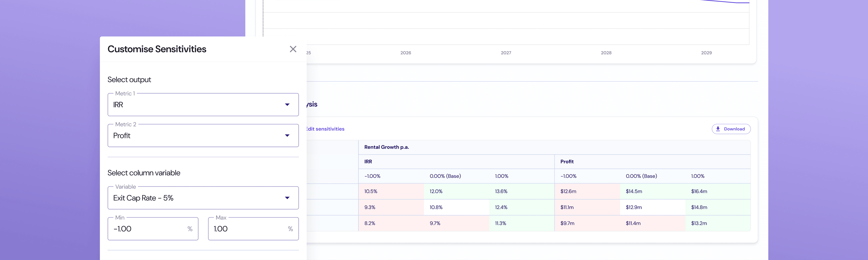Click the download arrow icon
The width and height of the screenshot is (868, 260).
click(x=718, y=129)
